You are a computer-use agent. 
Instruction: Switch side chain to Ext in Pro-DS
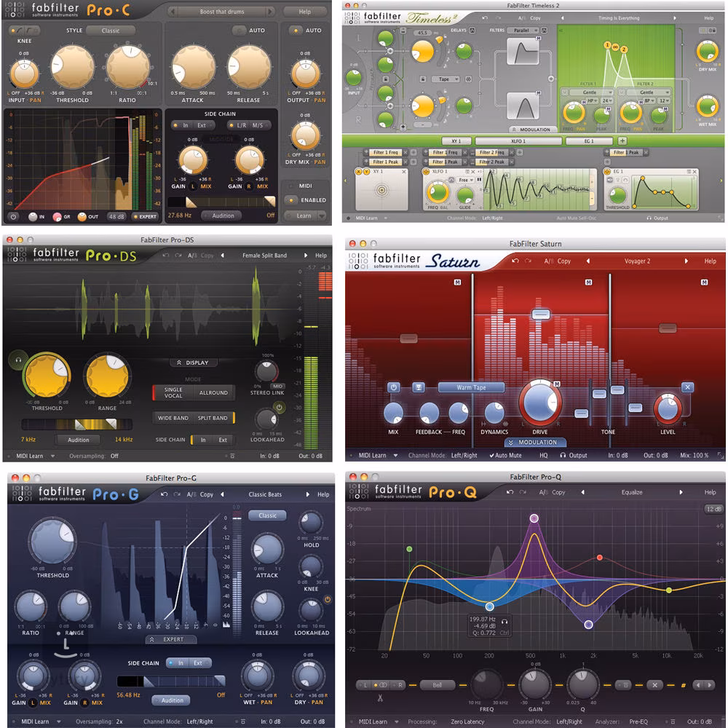pos(221,440)
